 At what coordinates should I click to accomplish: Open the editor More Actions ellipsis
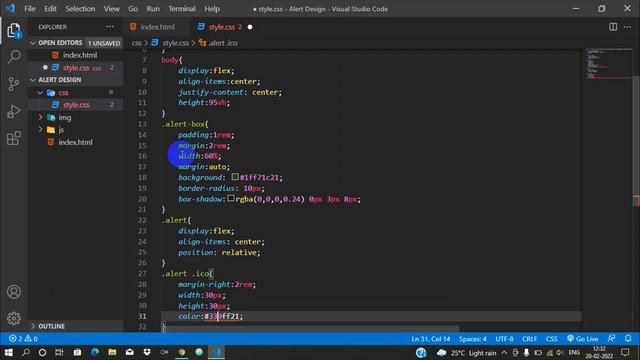click(x=627, y=27)
